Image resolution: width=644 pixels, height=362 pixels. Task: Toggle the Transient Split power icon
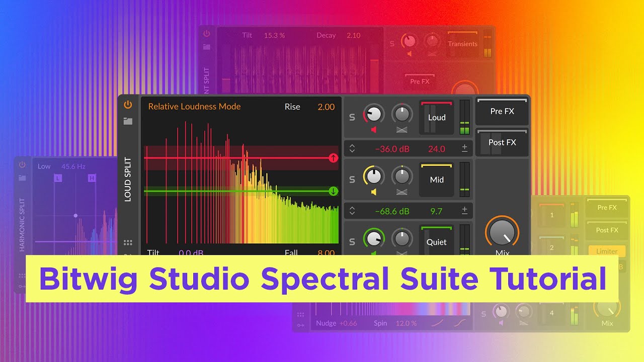coord(206,34)
